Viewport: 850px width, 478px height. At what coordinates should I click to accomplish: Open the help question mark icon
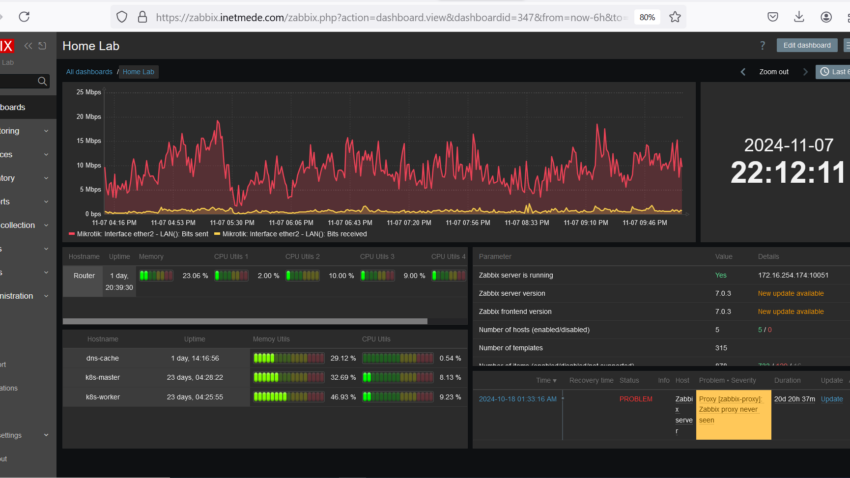pyautogui.click(x=763, y=46)
